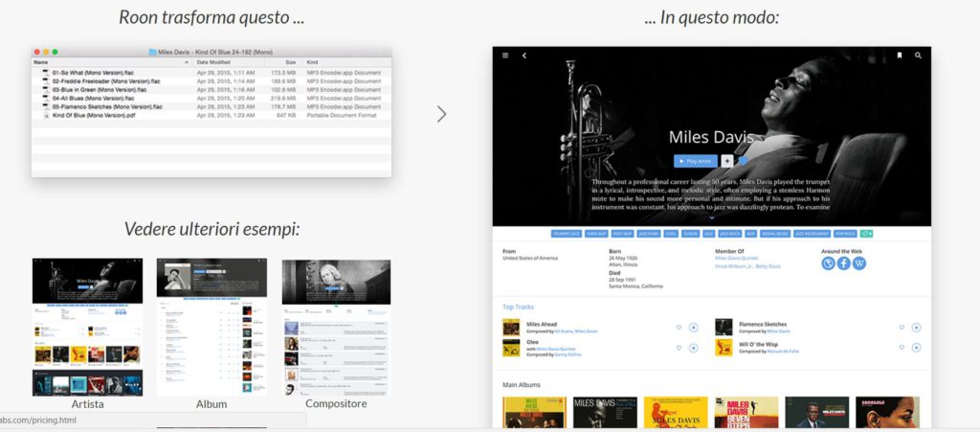Click the plus button beside Play Artist
980x432 pixels.
(x=727, y=161)
